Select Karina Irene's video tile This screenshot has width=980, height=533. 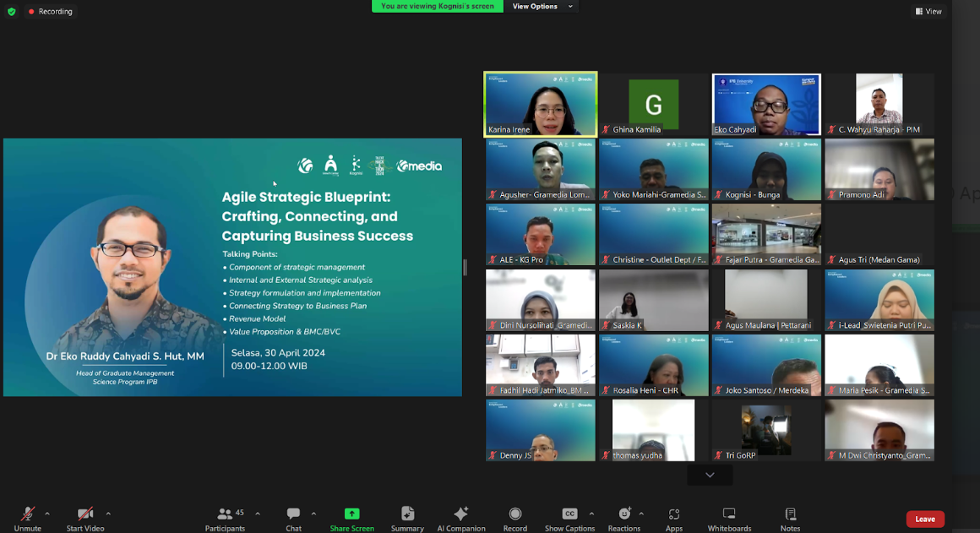(541, 105)
